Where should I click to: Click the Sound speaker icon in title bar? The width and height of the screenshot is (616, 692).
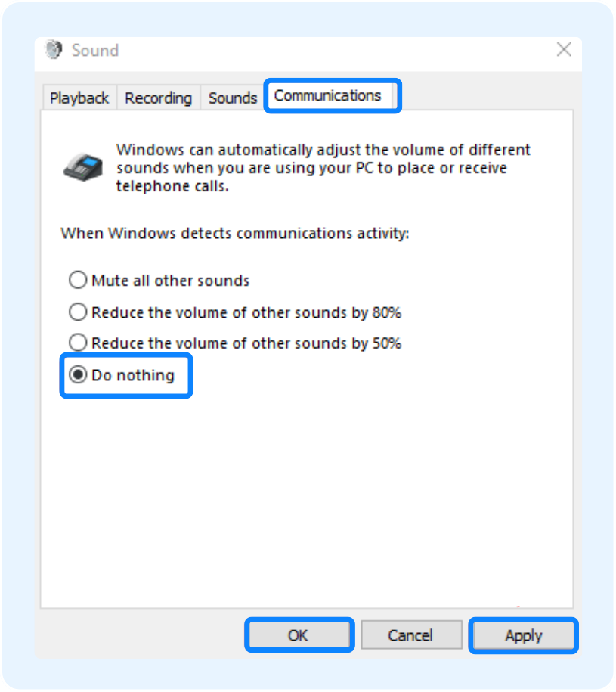pyautogui.click(x=53, y=51)
